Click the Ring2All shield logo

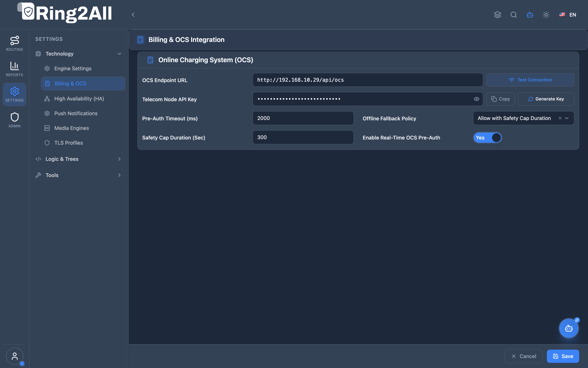point(28,11)
